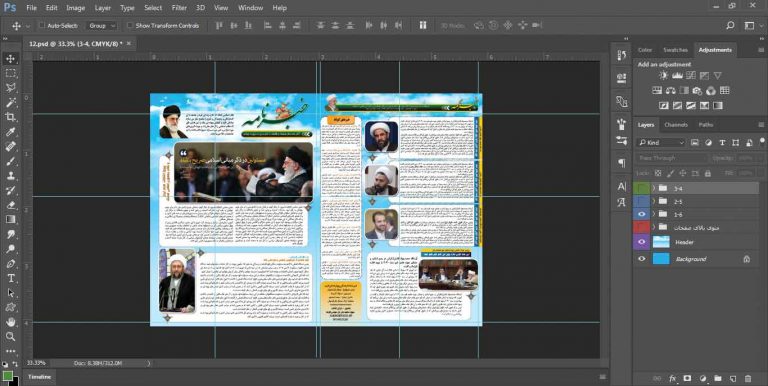The image size is (768, 386).
Task: Select the Dodge tool
Action: tap(10, 249)
